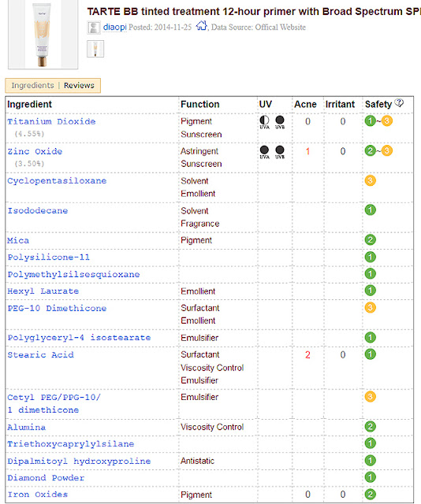This screenshot has width=421, height=504.
Task: Click the Acne column header
Action: 305,104
